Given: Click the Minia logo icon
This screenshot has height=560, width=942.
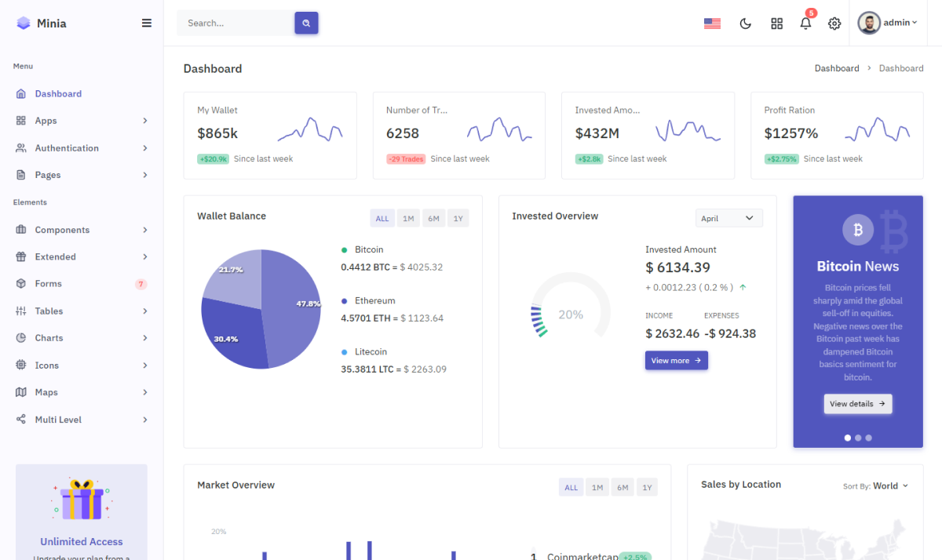Looking at the screenshot, I should 24,24.
